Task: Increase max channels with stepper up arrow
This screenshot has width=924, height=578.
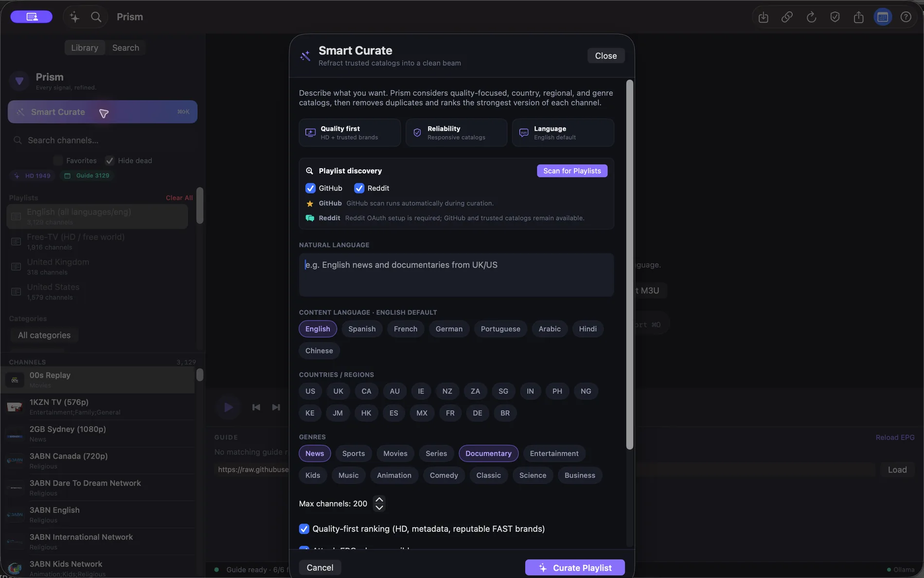Action: pos(379,499)
